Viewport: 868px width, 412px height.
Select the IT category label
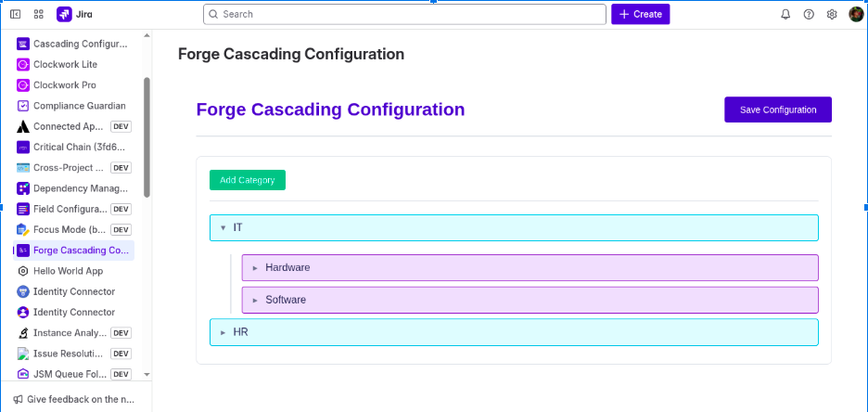[x=238, y=227]
